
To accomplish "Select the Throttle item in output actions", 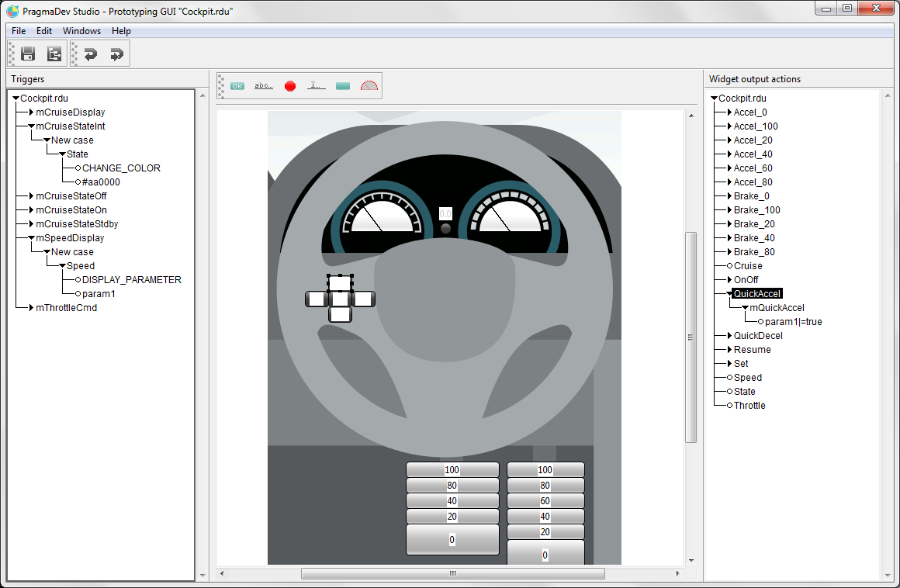I will click(749, 406).
